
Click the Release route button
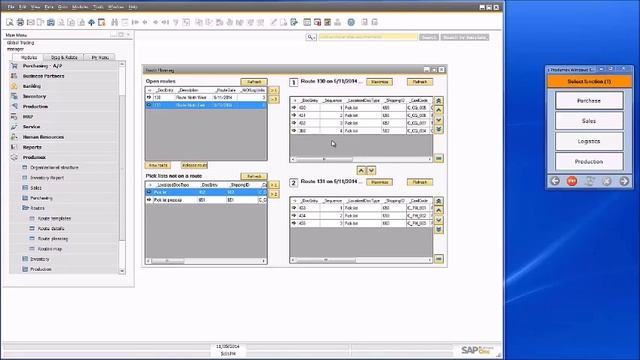pyautogui.click(x=194, y=165)
